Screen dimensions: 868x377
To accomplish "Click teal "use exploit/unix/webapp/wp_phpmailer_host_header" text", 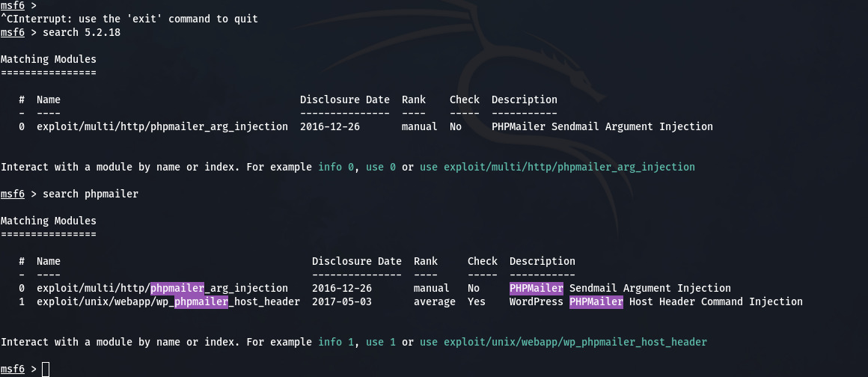I will click(x=563, y=342).
